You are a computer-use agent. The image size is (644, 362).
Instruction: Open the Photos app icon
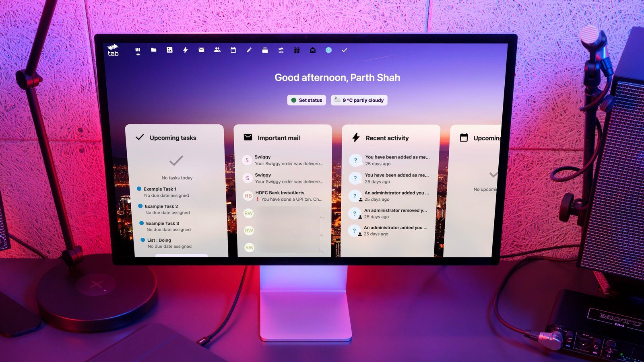(169, 50)
